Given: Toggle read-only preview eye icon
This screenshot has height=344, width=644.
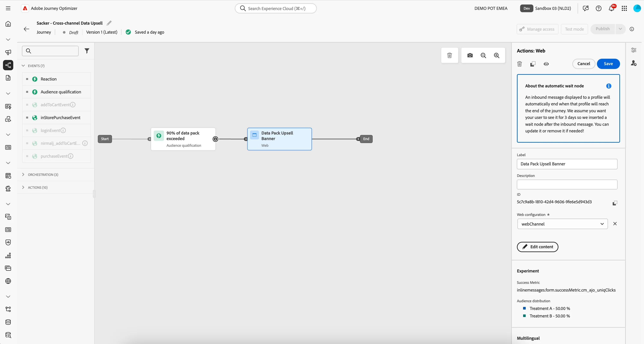Looking at the screenshot, I should pyautogui.click(x=546, y=64).
